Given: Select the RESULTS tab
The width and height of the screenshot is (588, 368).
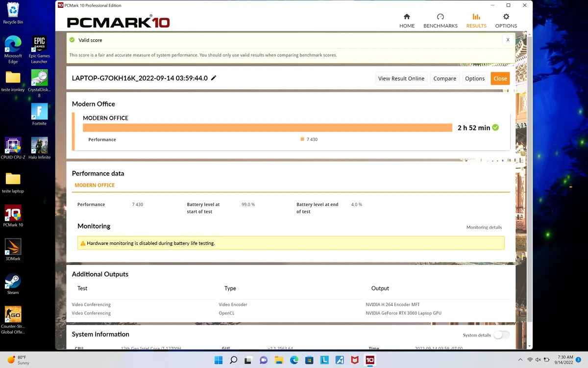Looking at the screenshot, I should 476,21.
